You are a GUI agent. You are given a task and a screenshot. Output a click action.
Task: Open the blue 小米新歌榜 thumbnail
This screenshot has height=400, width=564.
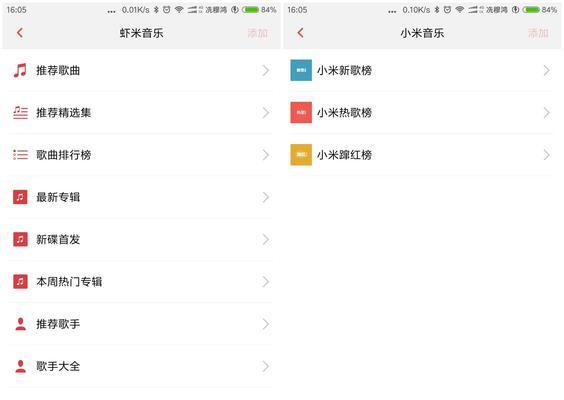tap(301, 70)
